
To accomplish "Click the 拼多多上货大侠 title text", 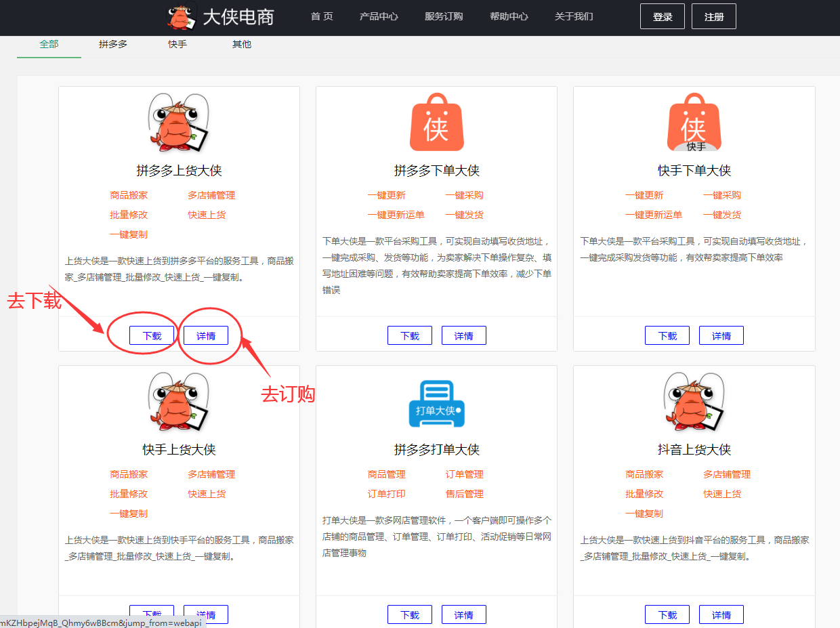I will [179, 171].
